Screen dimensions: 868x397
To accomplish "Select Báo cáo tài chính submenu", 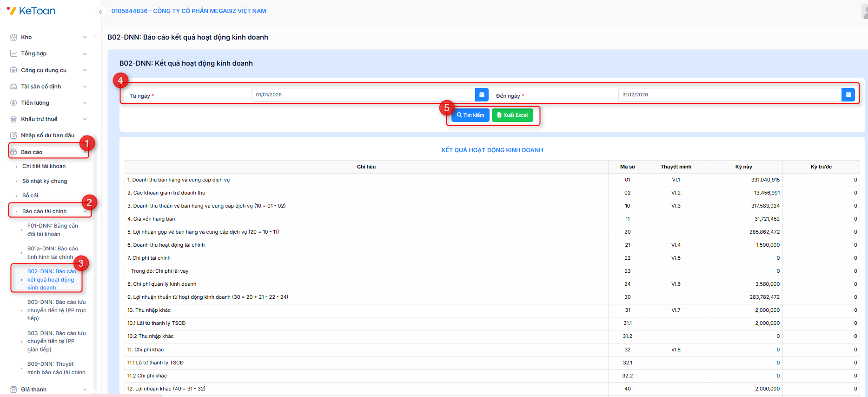I will pyautogui.click(x=45, y=211).
